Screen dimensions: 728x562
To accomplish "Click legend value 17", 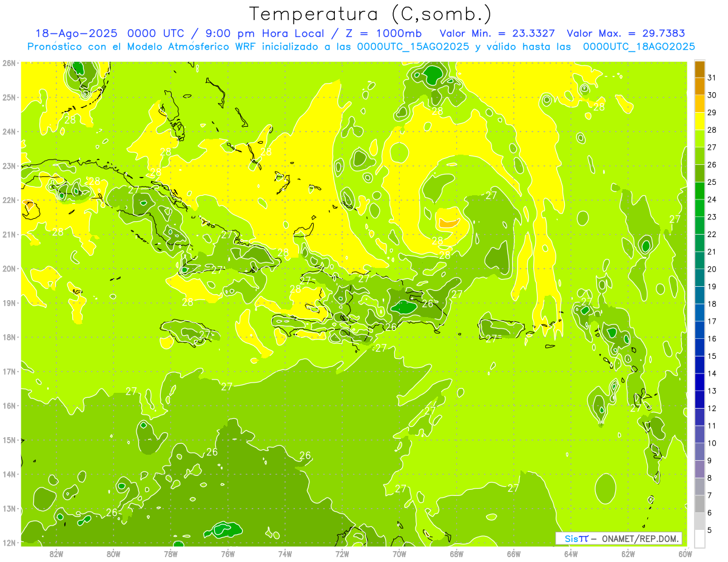I will coord(712,321).
